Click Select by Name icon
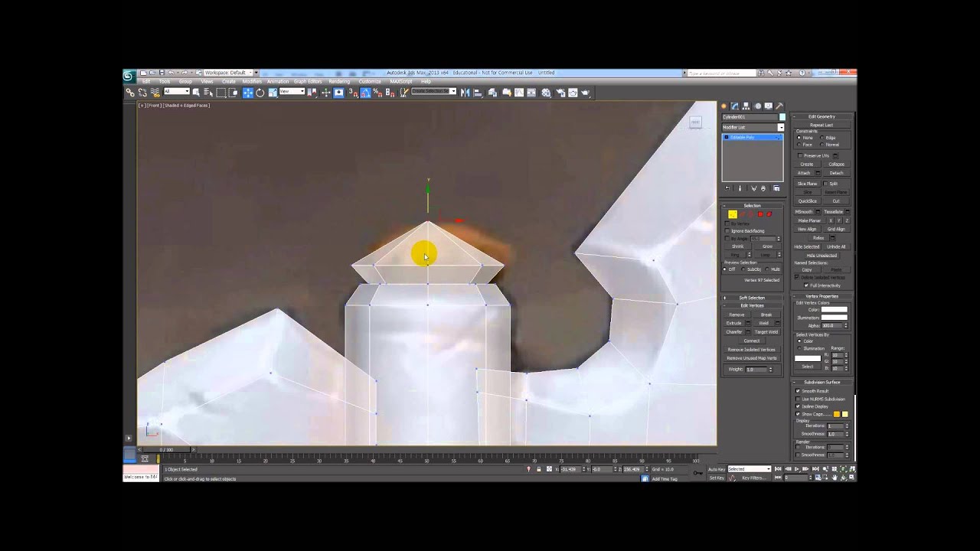The width and height of the screenshot is (980, 551). pos(208,93)
